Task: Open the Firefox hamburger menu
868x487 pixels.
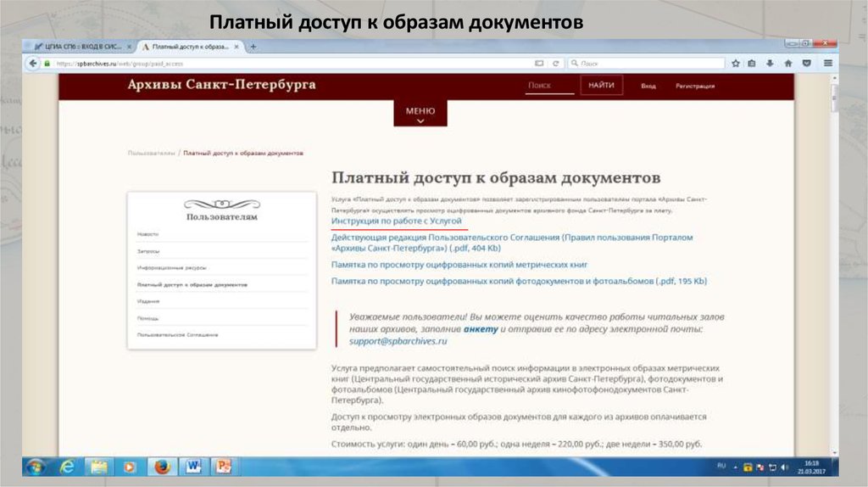Action: 827,64
